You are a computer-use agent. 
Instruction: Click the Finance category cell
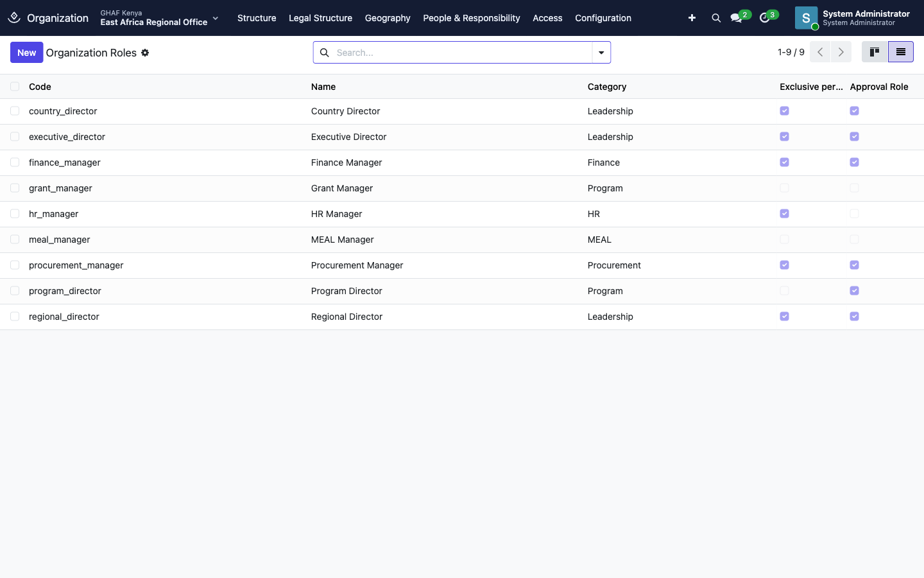coord(604,162)
